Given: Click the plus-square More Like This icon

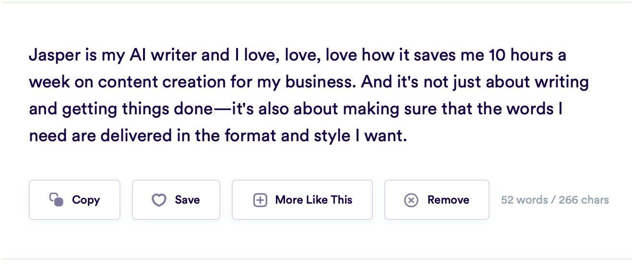Looking at the screenshot, I should (260, 200).
